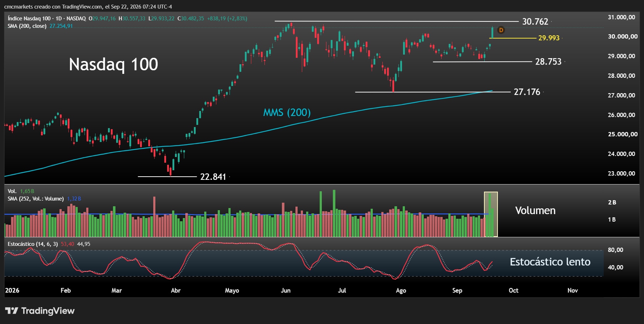Click the Nov label on the time axis

click(573, 290)
